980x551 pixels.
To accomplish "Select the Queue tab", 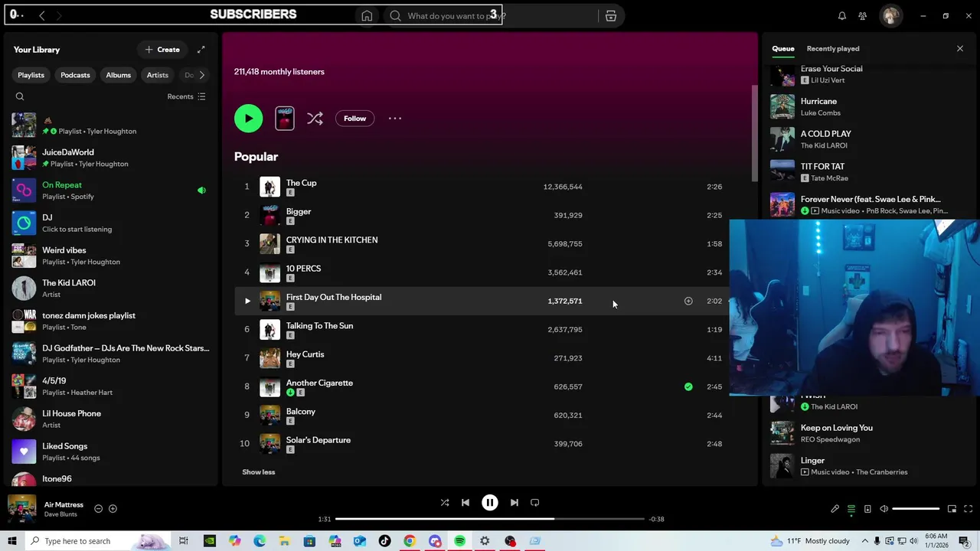I will (x=782, y=49).
